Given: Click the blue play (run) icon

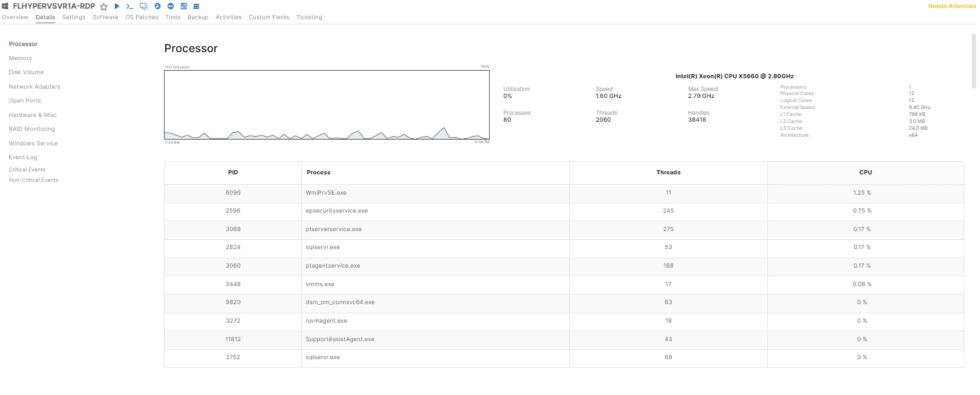Looking at the screenshot, I should click(117, 6).
